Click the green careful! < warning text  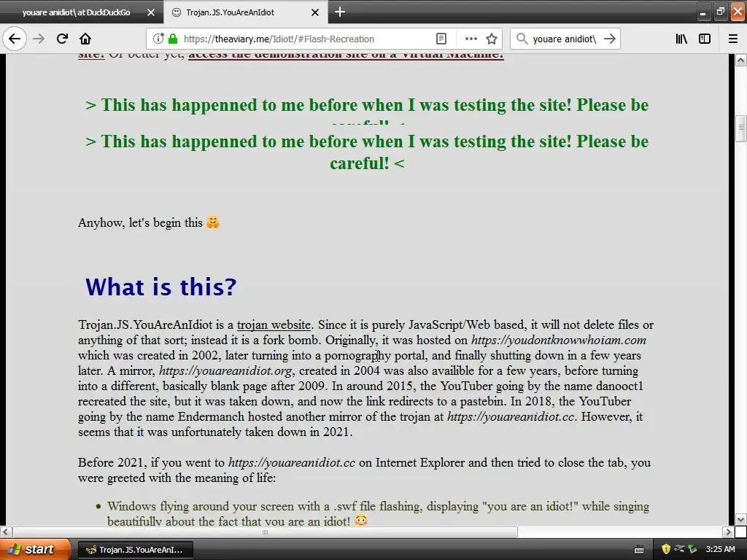point(367,163)
